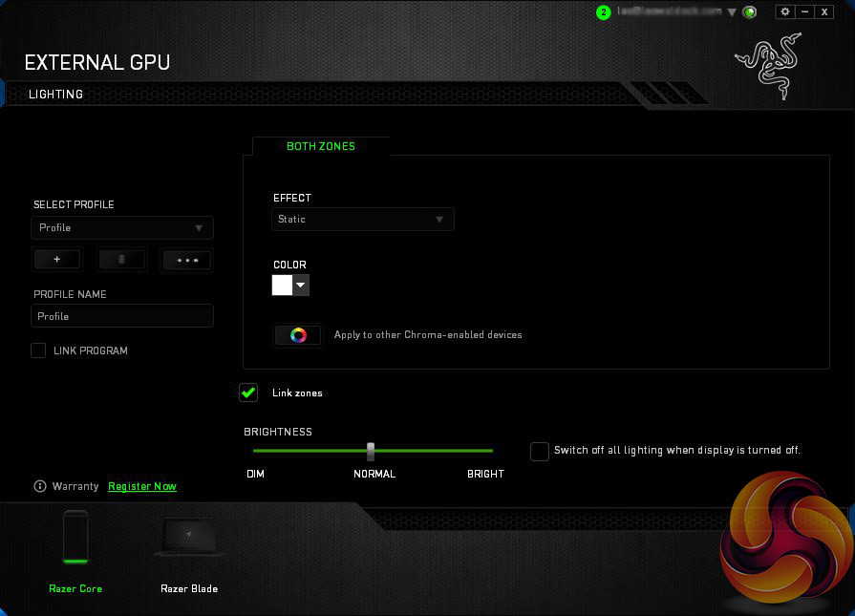Click the DIM brightness label
Image resolution: width=855 pixels, height=616 pixels.
pos(255,474)
